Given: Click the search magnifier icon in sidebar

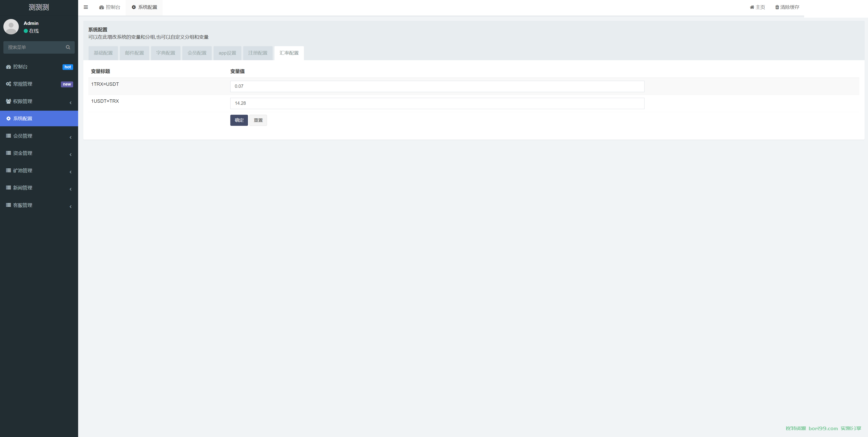Looking at the screenshot, I should tap(68, 47).
